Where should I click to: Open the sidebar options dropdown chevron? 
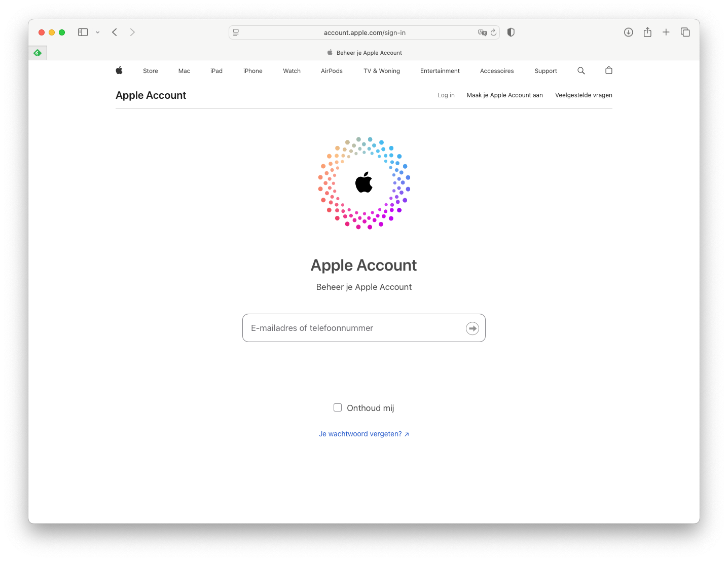point(97,32)
